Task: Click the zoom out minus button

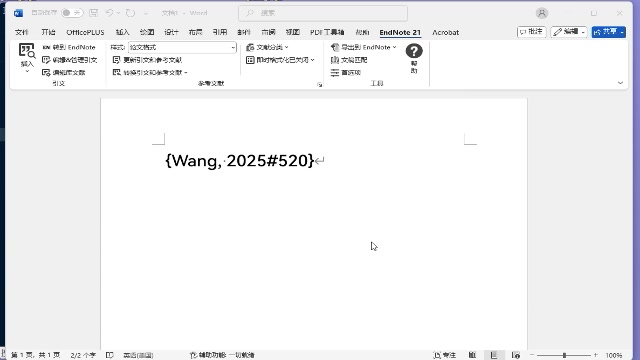Action: [x=532, y=355]
